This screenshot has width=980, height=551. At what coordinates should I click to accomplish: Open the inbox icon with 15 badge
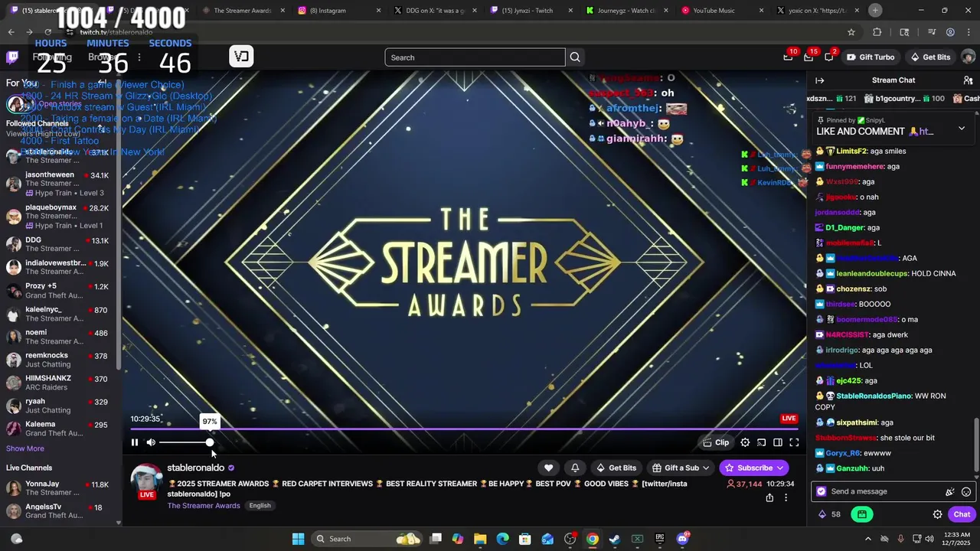coord(808,57)
